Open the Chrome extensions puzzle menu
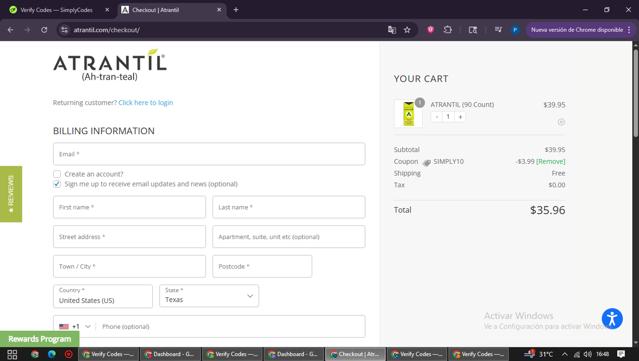639x361 pixels. pos(447,30)
